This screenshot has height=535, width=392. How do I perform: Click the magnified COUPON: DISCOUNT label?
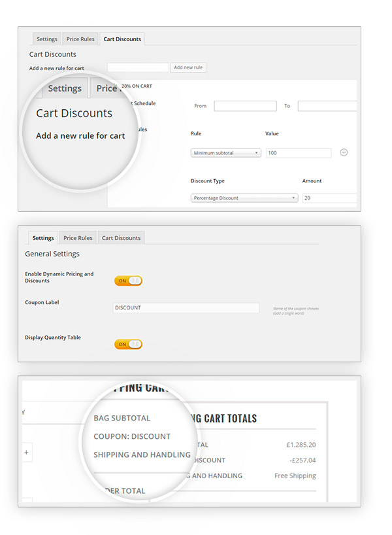coord(132,436)
